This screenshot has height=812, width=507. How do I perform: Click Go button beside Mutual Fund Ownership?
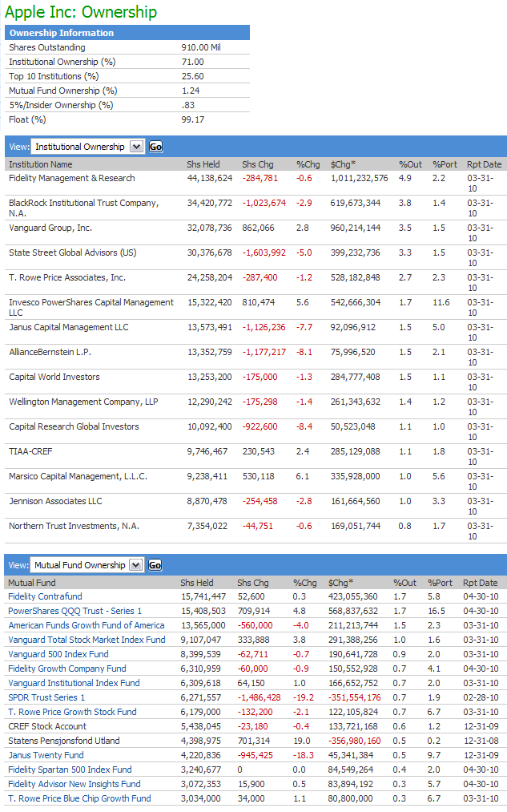coord(155,565)
